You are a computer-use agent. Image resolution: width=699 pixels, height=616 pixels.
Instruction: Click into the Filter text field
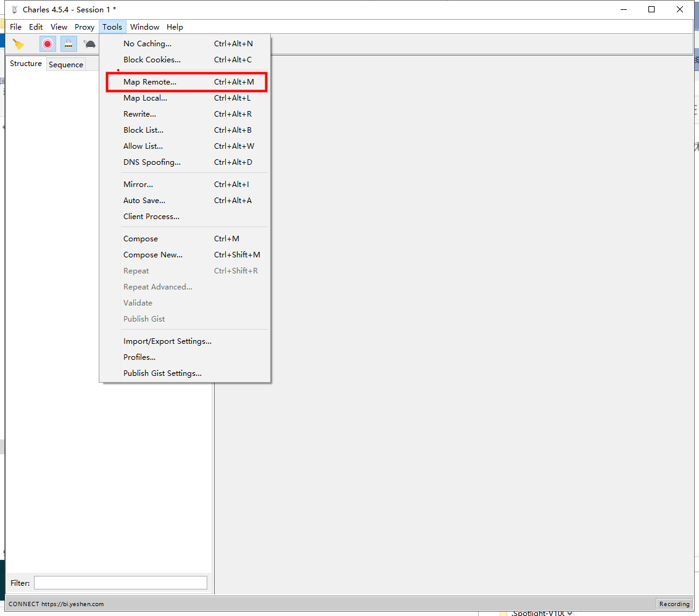(120, 583)
